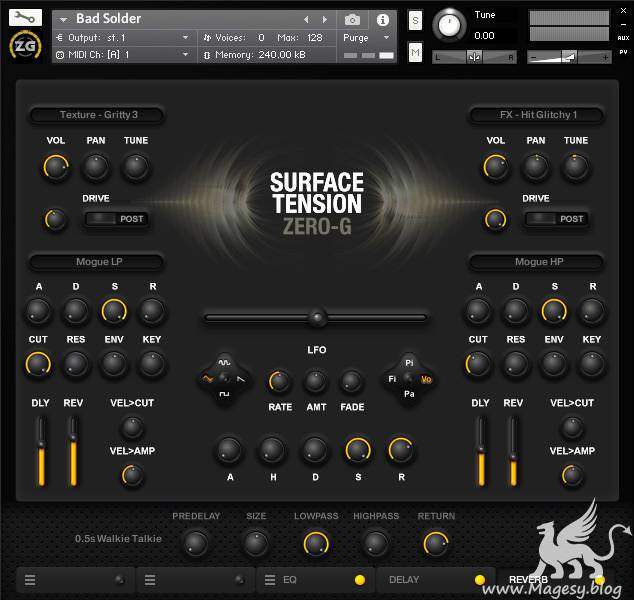
Task: Click the reverb LOWPASS knob
Action: click(316, 543)
